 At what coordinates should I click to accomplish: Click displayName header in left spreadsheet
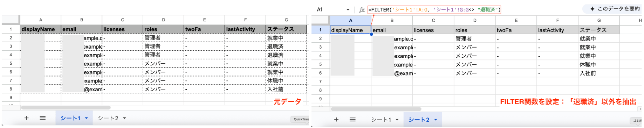click(x=41, y=29)
